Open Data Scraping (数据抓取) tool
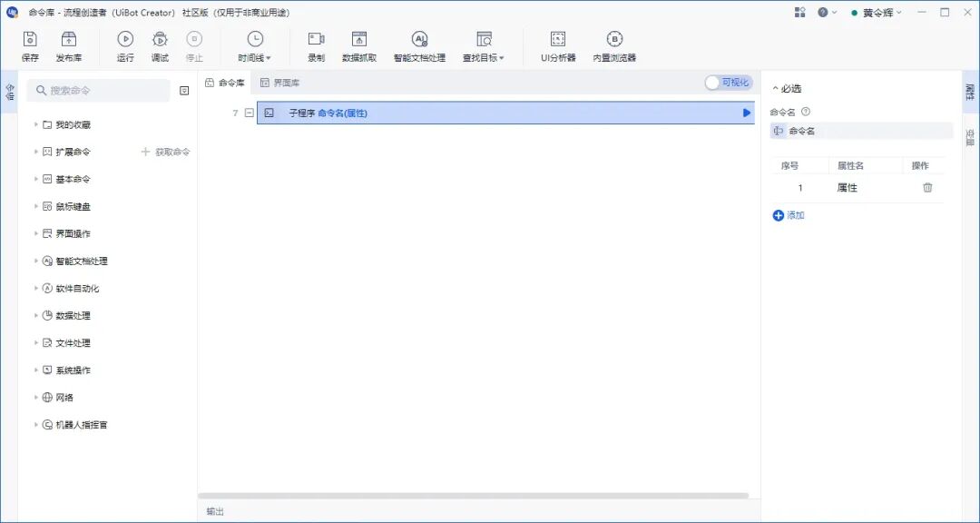This screenshot has width=980, height=523. click(x=359, y=39)
